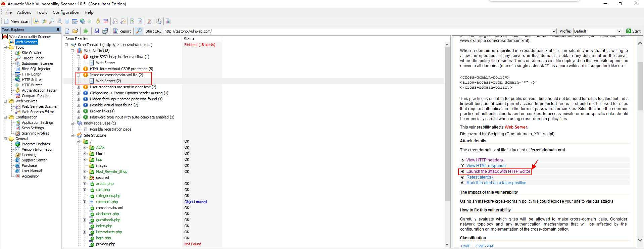Open HTTP Editor toolbar icon
This screenshot has height=249, width=644.
[75, 21]
